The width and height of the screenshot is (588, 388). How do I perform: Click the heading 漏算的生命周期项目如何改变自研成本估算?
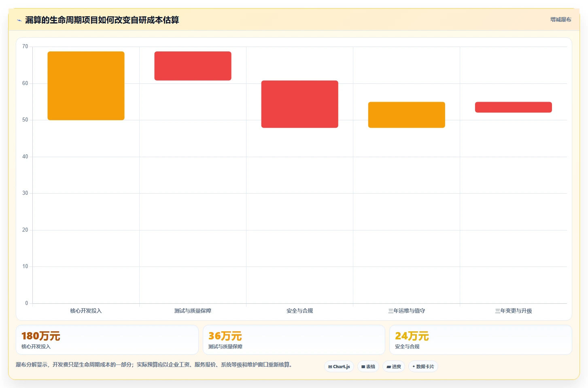point(102,20)
